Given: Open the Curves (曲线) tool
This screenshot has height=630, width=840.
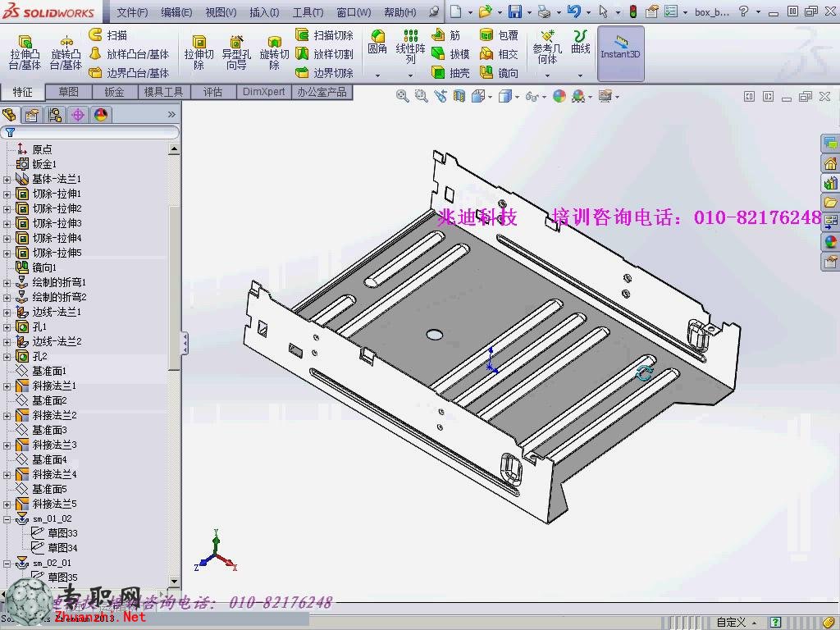Looking at the screenshot, I should [x=580, y=43].
